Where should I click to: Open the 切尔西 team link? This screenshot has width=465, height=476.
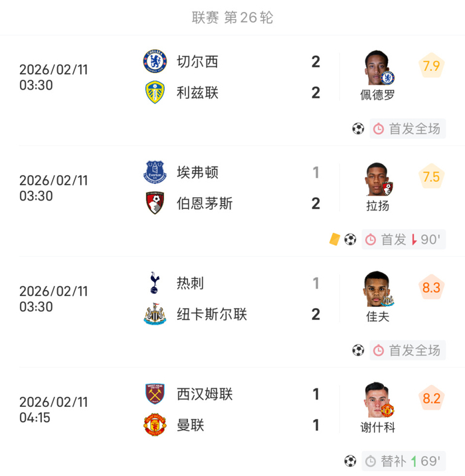(197, 62)
